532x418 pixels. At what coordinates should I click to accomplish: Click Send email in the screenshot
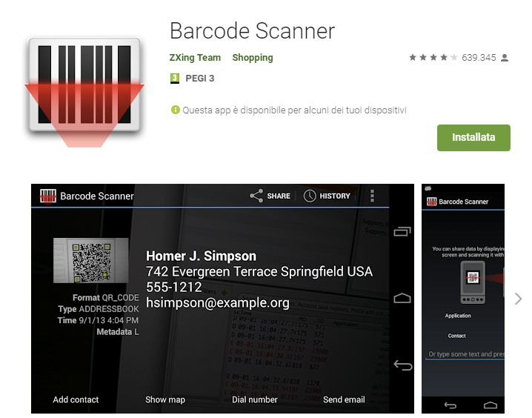(344, 399)
